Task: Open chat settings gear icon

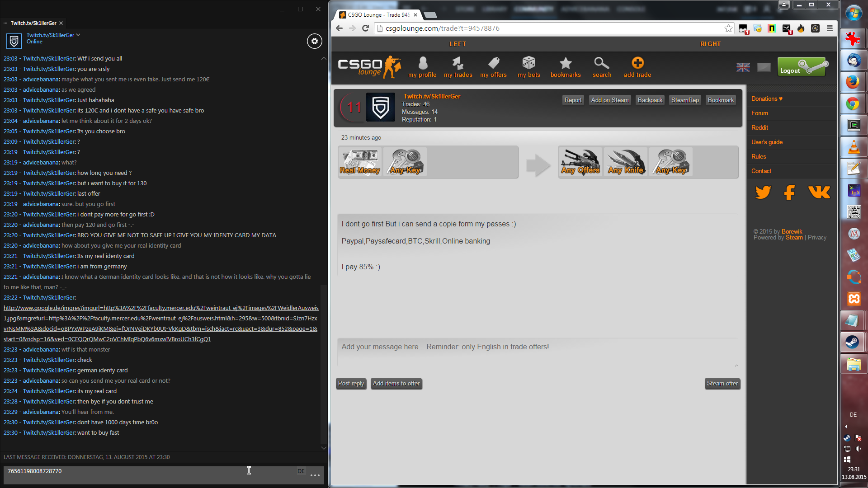Action: (315, 41)
